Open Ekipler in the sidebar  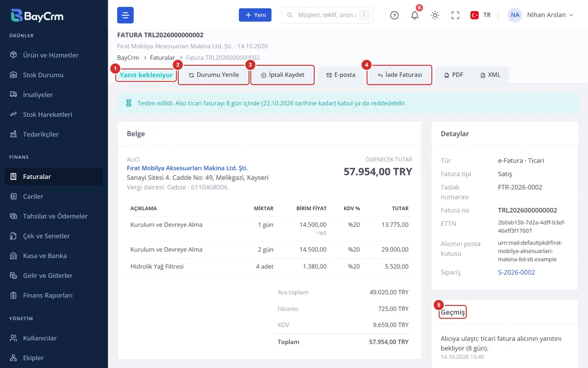[54, 358]
